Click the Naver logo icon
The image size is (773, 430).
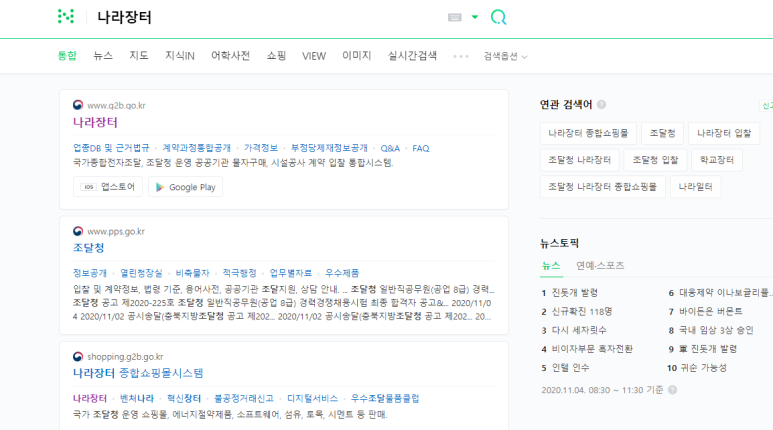[66, 16]
